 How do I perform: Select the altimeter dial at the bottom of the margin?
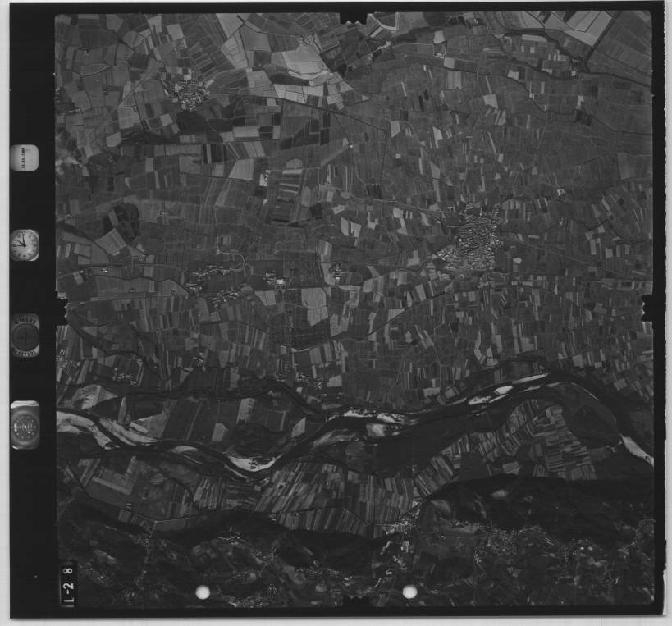pyautogui.click(x=25, y=425)
